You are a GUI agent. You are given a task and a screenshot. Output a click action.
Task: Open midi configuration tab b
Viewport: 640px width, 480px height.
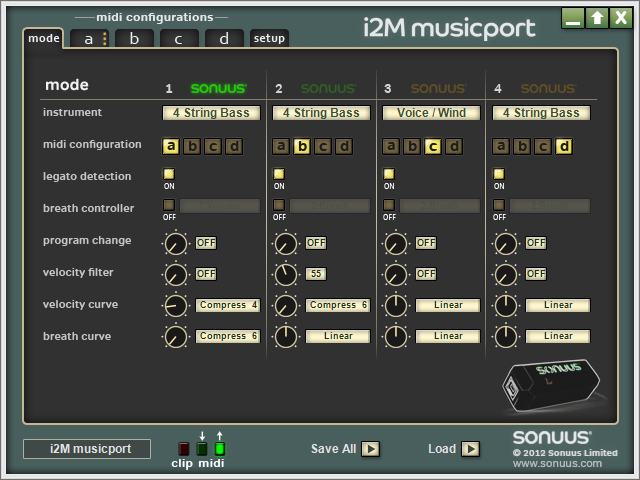click(x=134, y=39)
